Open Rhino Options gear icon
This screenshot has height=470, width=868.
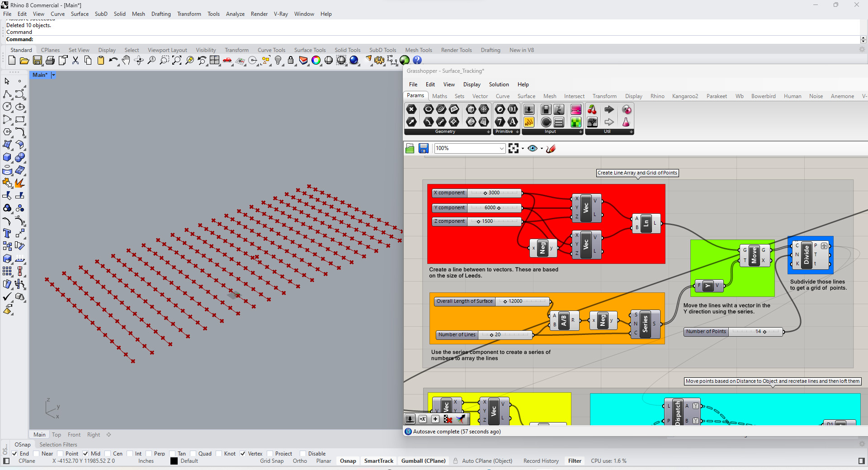[379, 60]
